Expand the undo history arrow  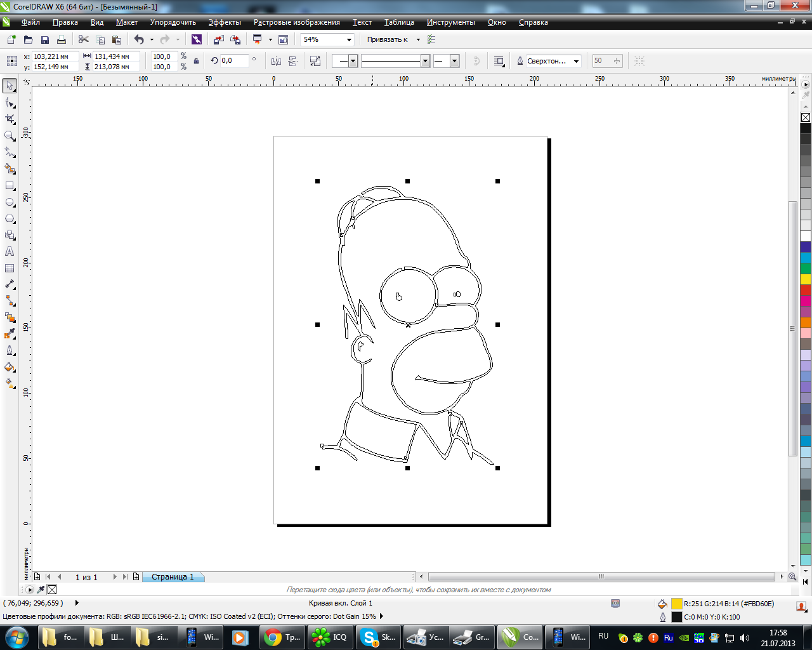pos(152,39)
